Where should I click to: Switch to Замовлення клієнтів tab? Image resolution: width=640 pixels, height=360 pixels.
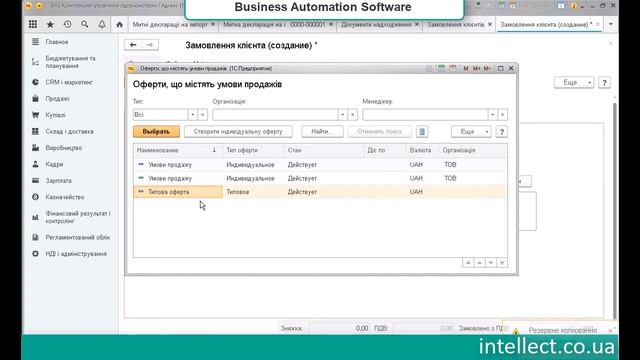(x=456, y=24)
